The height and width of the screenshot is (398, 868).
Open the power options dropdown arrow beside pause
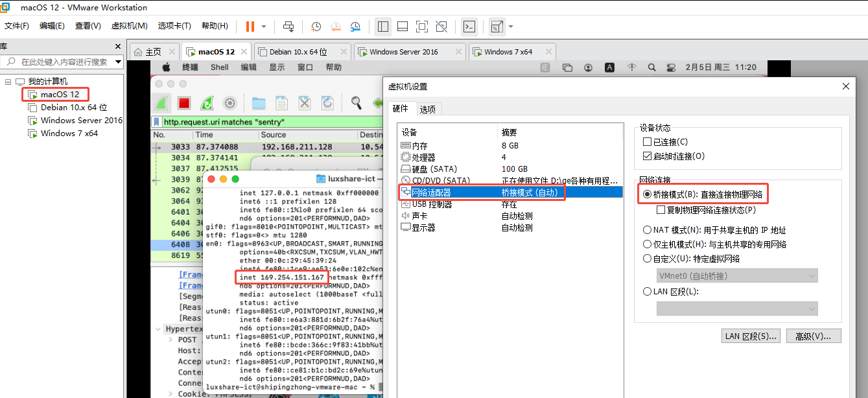coord(264,27)
